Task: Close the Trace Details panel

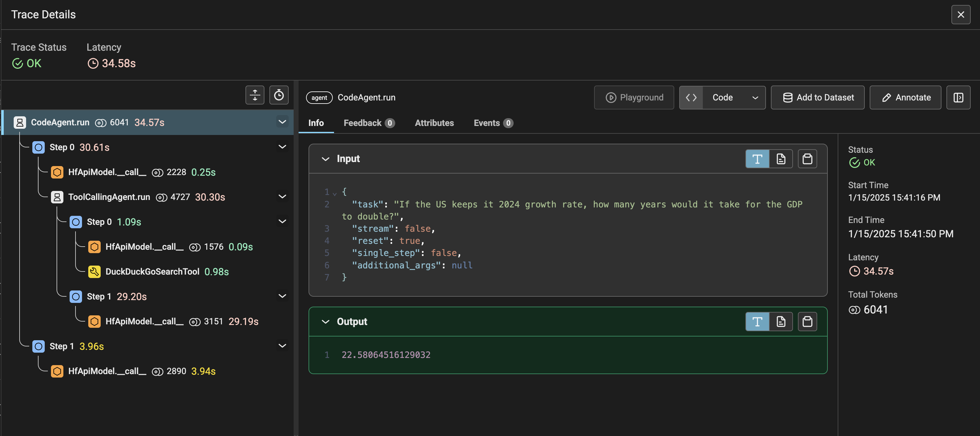Action: [x=961, y=15]
